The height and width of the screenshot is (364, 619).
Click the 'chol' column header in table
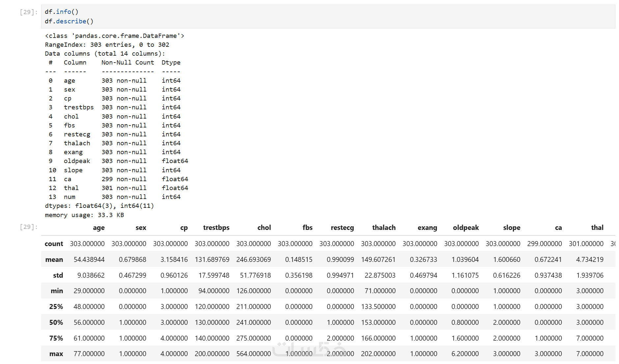264,228
